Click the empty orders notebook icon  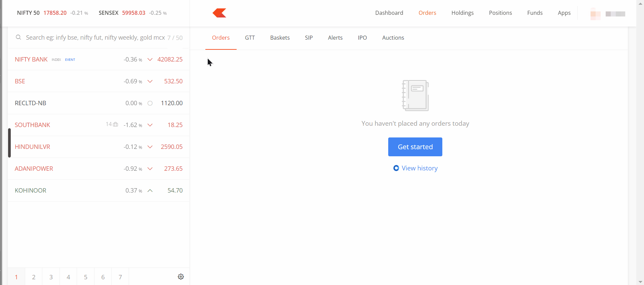pyautogui.click(x=415, y=95)
